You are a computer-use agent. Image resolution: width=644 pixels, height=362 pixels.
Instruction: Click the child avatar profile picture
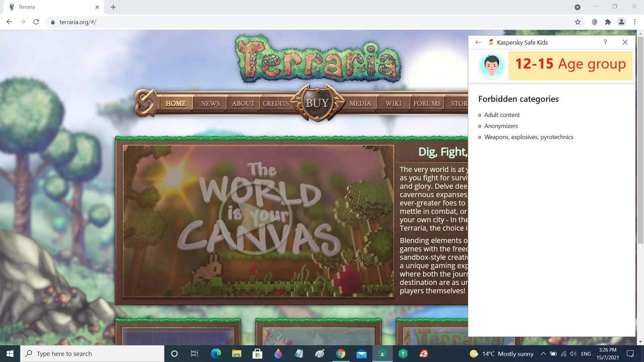(491, 66)
